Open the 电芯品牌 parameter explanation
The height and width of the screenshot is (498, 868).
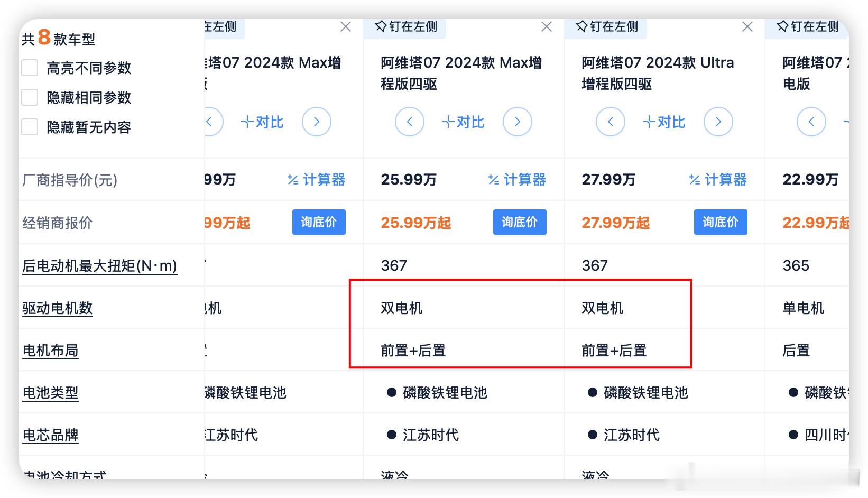(50, 435)
